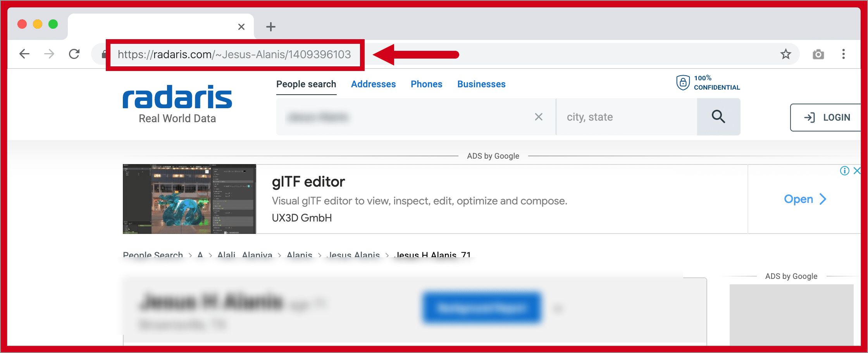Click the Jesus H Alanis, 71 breadcrumb text
The height and width of the screenshot is (353, 868).
click(433, 255)
